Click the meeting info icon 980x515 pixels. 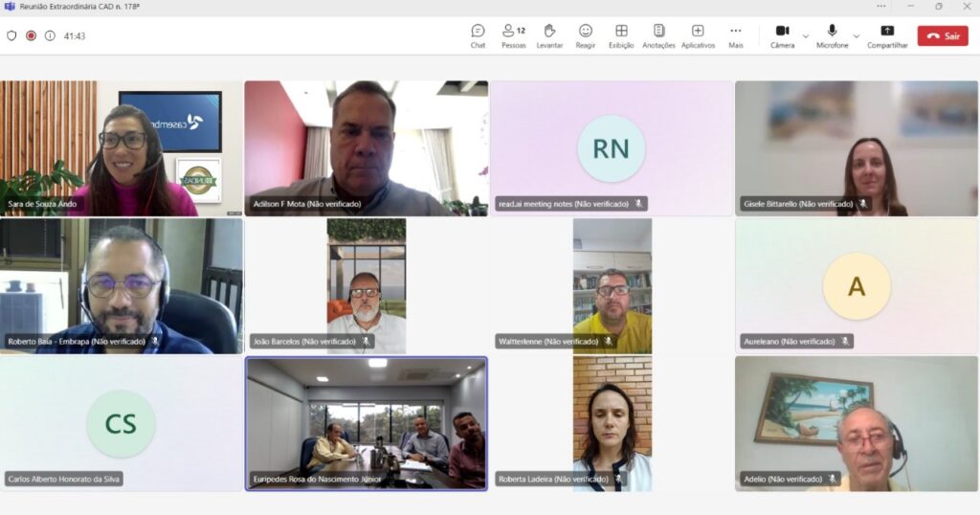[50, 35]
